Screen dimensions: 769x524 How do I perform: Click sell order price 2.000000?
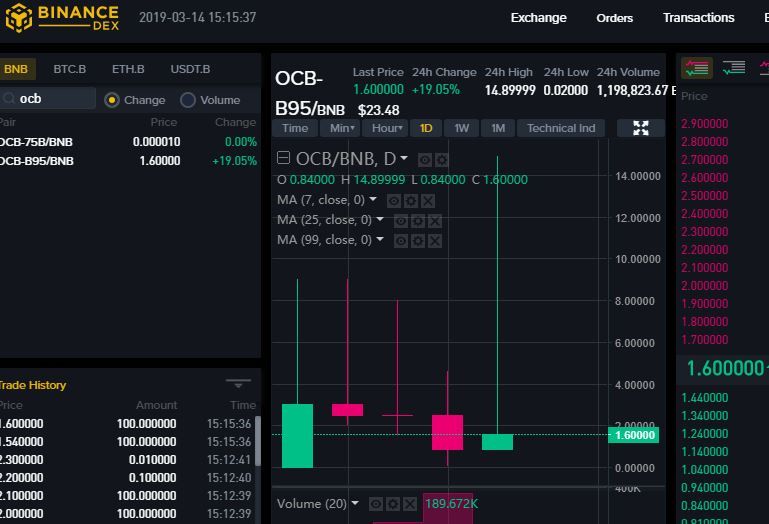[x=704, y=286]
